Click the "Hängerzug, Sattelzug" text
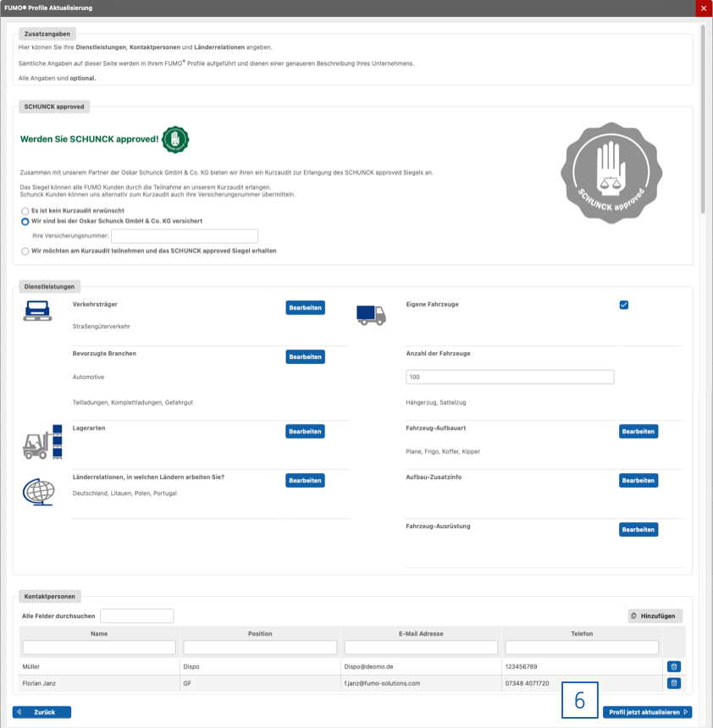Image resolution: width=713 pixels, height=728 pixels. click(436, 403)
